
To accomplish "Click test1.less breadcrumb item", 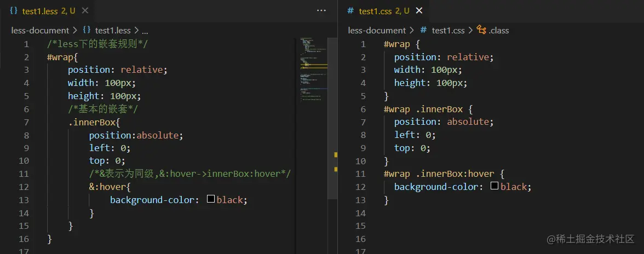I will (x=113, y=30).
